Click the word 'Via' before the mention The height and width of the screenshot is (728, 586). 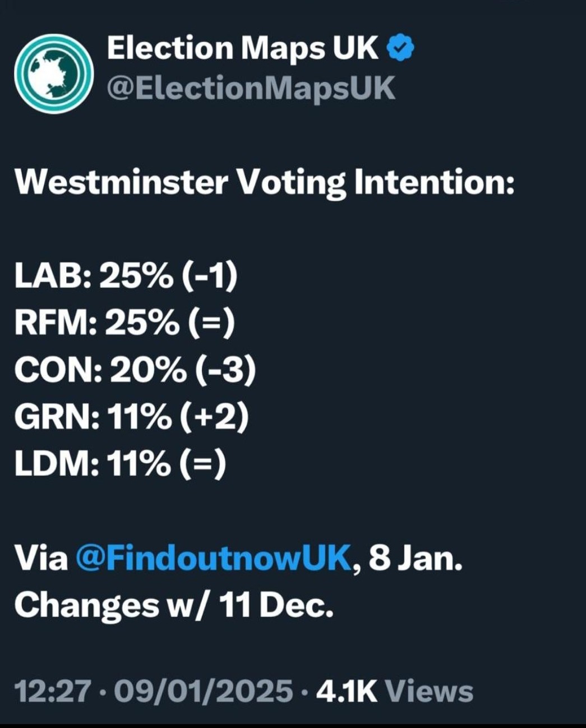(41, 559)
